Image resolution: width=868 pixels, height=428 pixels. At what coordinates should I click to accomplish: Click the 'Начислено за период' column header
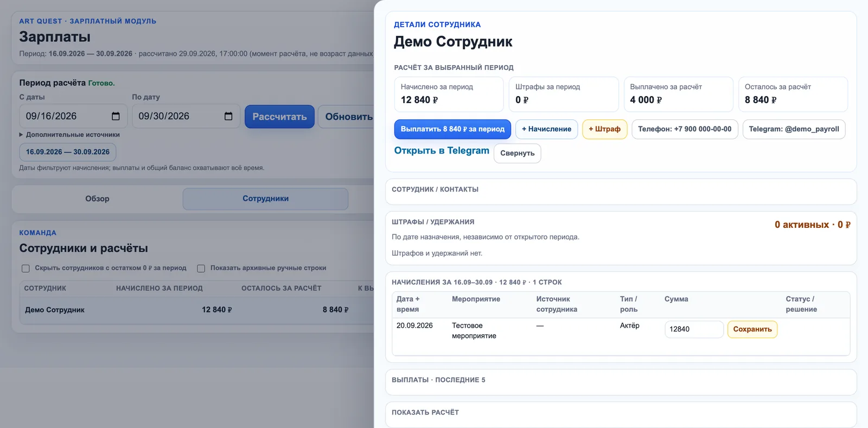pos(159,288)
